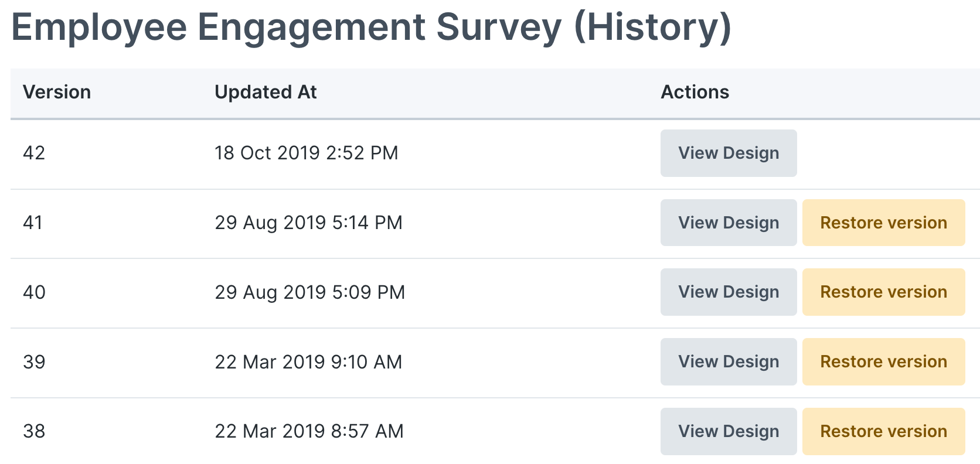View Design for version 42
980x464 pixels.
pos(728,153)
